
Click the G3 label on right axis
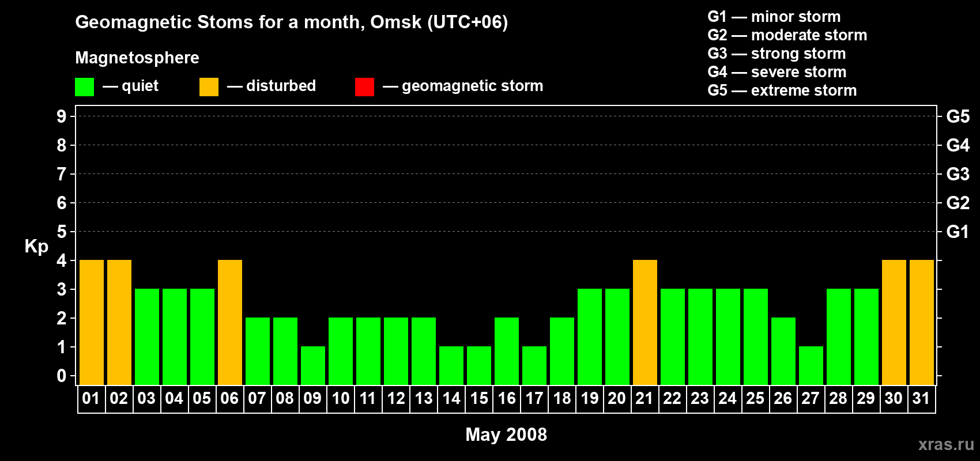point(958,174)
